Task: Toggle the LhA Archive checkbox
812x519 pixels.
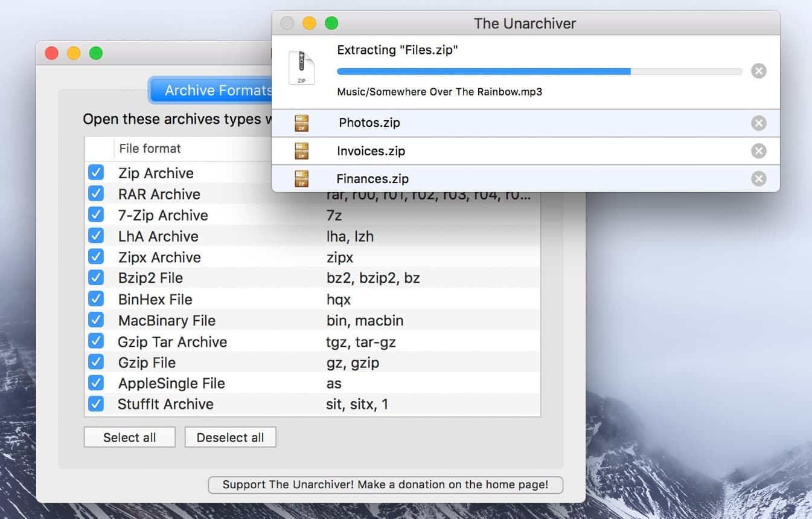Action: pyautogui.click(x=96, y=236)
